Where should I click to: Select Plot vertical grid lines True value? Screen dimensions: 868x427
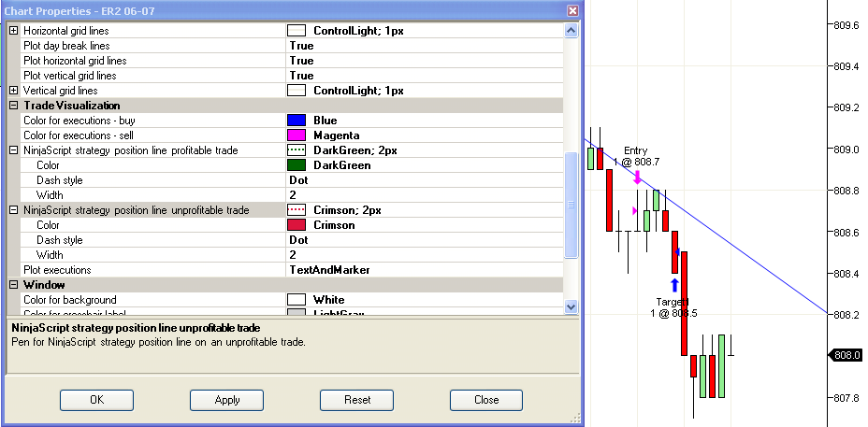[302, 76]
